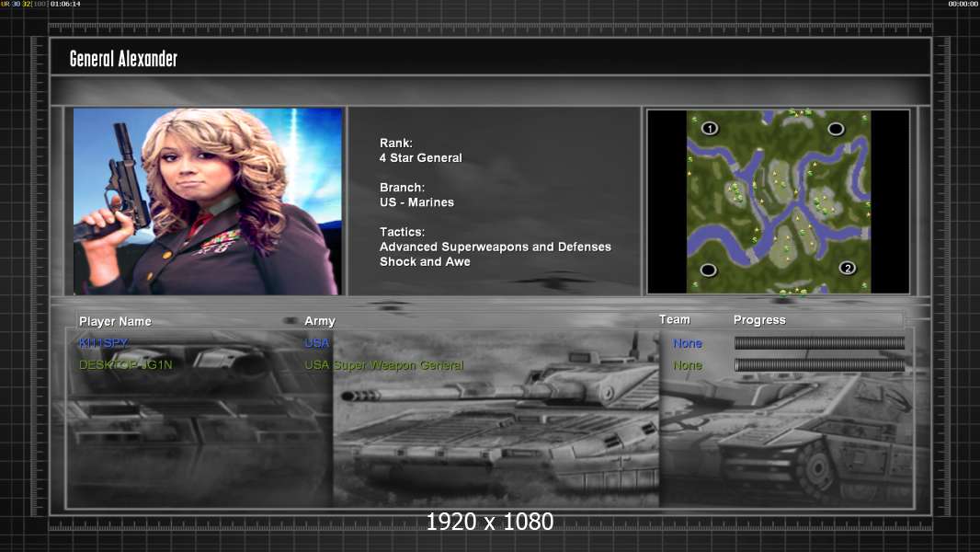
Task: Click General Alexander's portrait image
Action: click(208, 201)
